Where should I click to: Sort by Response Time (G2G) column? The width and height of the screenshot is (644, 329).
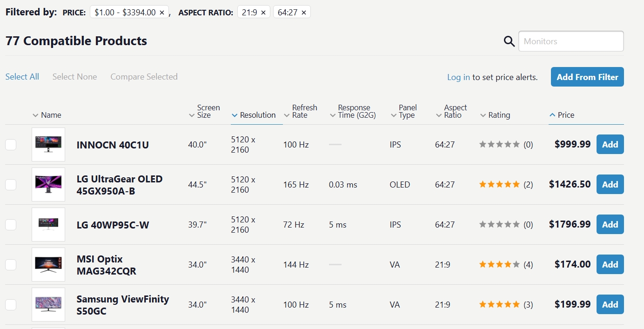[x=353, y=111]
